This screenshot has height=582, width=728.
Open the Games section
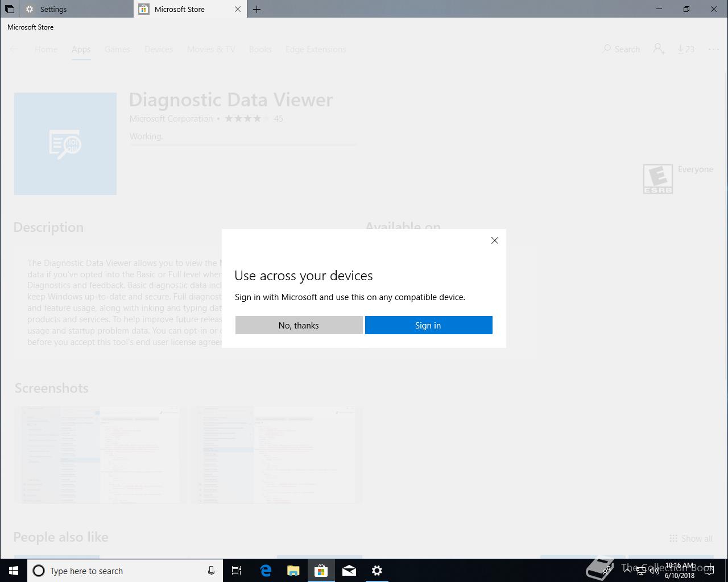pos(117,49)
